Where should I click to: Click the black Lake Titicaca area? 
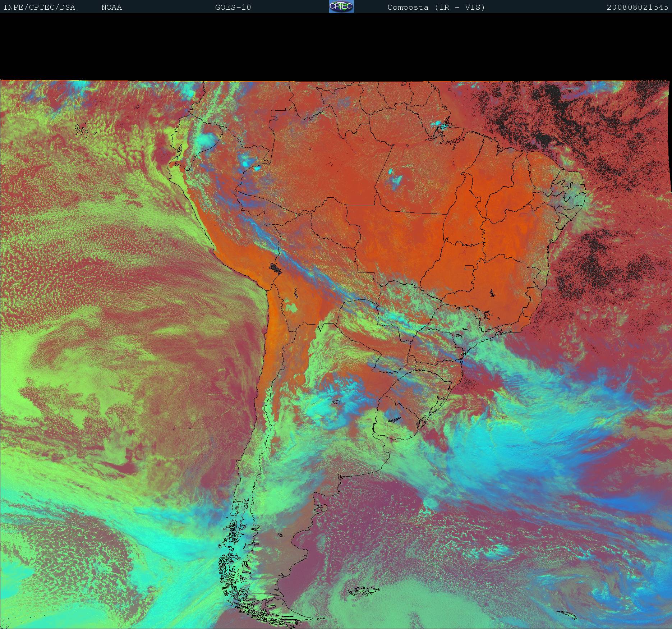click(x=276, y=268)
